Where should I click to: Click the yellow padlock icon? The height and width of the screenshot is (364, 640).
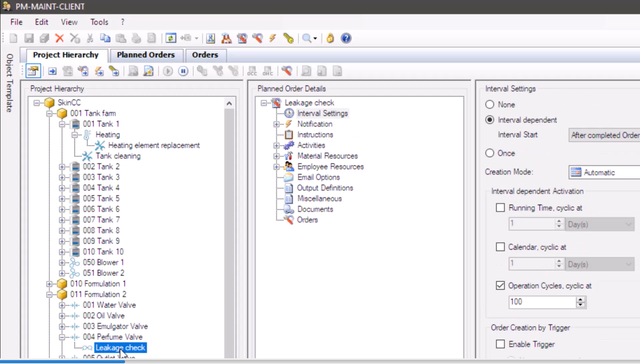click(330, 38)
